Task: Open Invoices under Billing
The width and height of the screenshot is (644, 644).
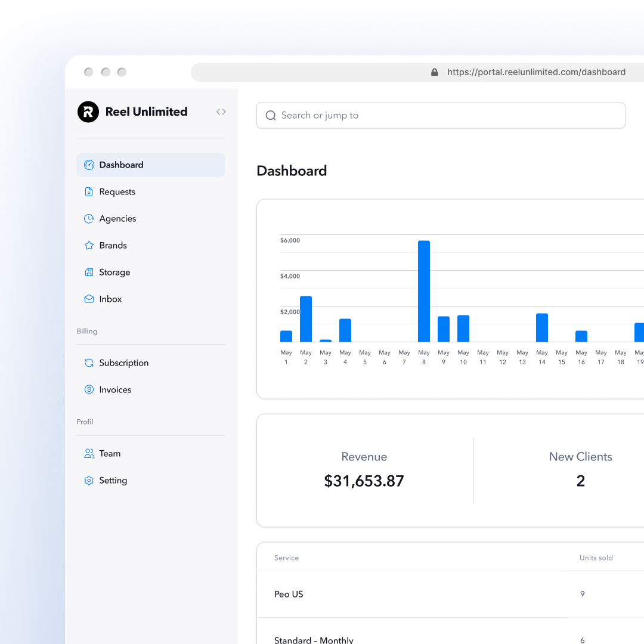Action: (x=151, y=389)
